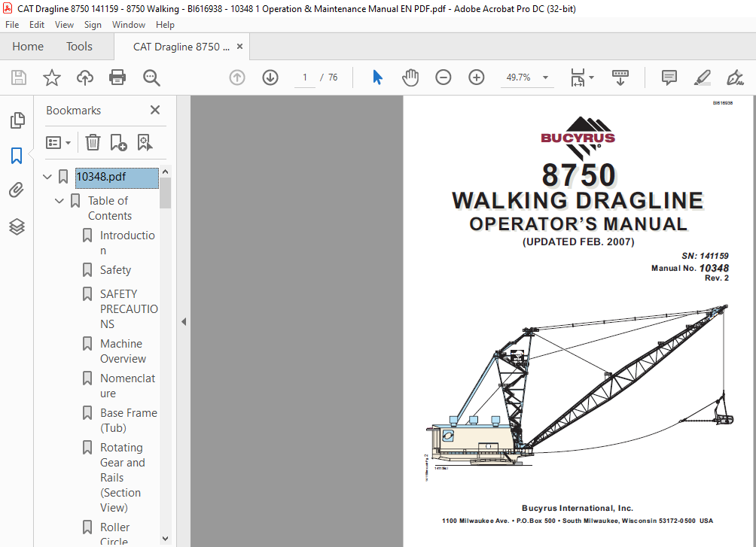Open the Edit menu
756x547 pixels.
point(37,25)
